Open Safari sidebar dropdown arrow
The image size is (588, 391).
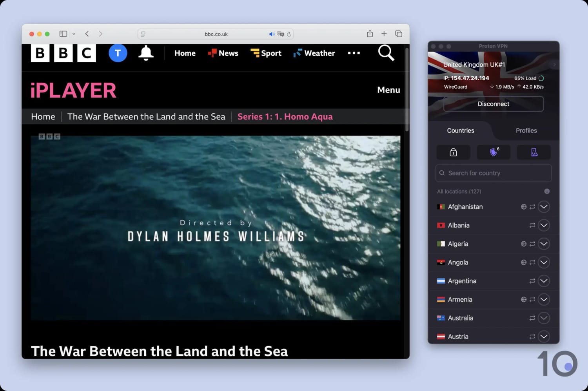(x=74, y=34)
